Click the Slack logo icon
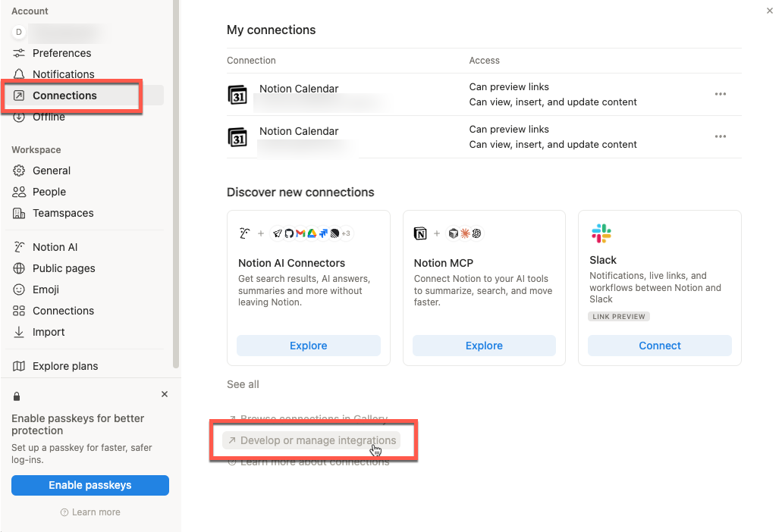The image size is (782, 532). (x=601, y=233)
